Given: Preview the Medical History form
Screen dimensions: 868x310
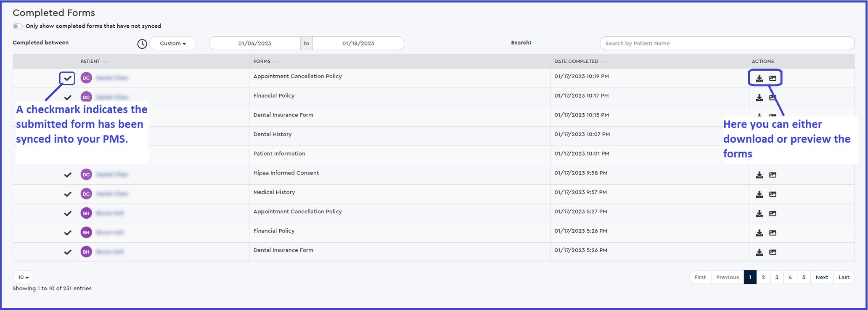Looking at the screenshot, I should [773, 194].
